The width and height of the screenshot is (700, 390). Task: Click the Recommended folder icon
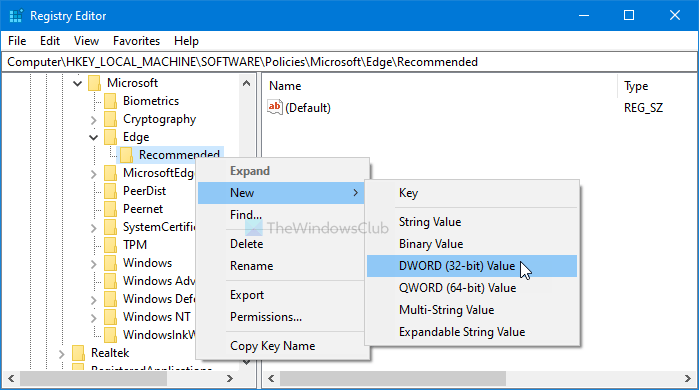pyautogui.click(x=126, y=155)
